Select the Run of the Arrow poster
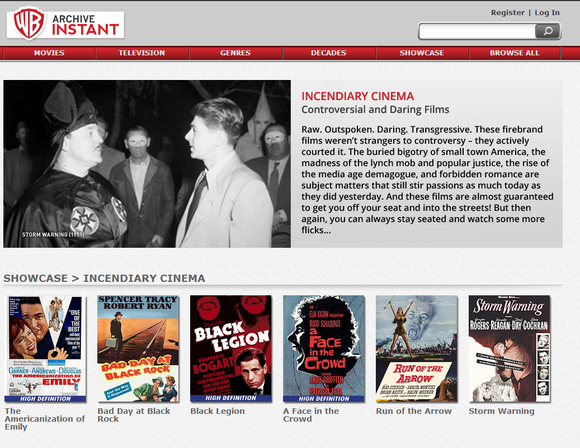The width and height of the screenshot is (580, 448). [417, 349]
